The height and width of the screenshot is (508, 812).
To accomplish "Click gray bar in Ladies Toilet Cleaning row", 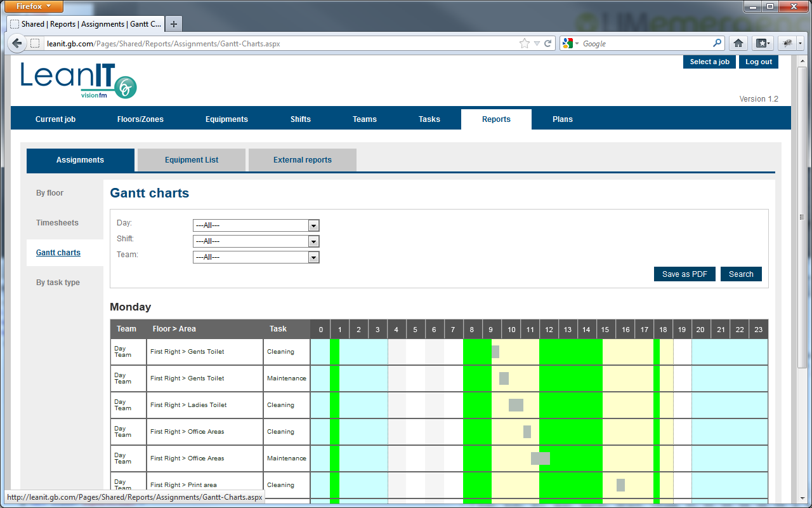I will (x=516, y=405).
